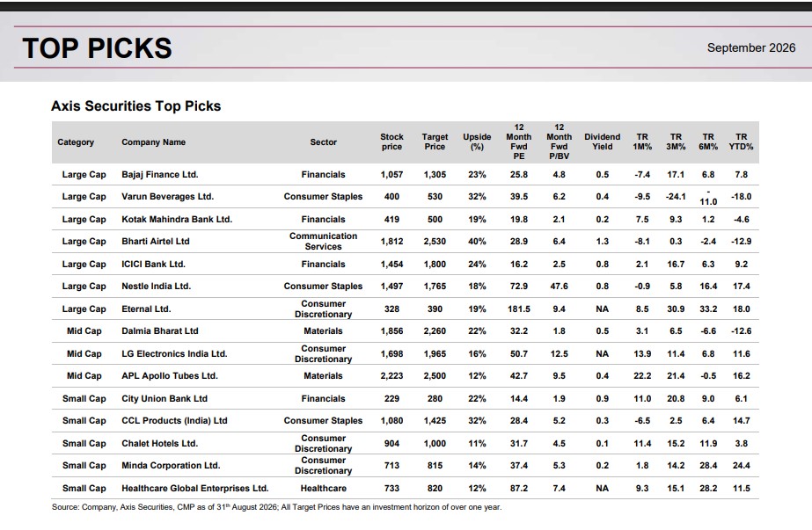Select APL Apollo Tubes Ltd. company name

(169, 376)
